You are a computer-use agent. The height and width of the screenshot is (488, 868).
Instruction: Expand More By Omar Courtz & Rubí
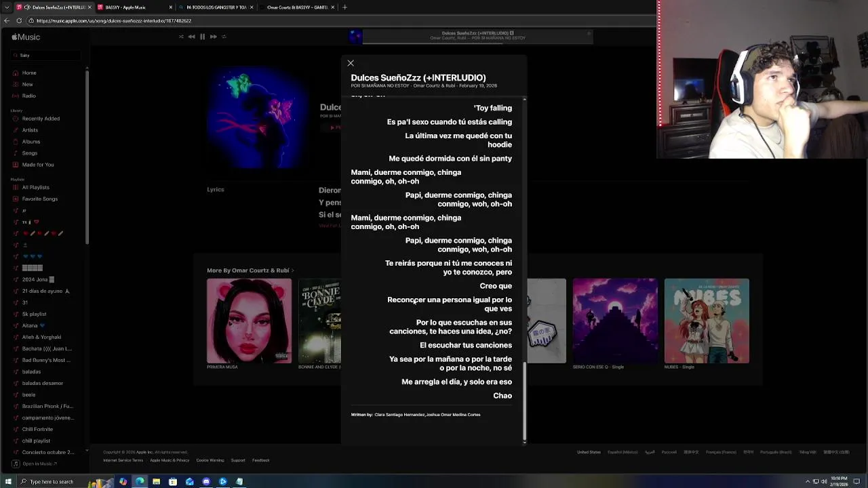coord(250,270)
